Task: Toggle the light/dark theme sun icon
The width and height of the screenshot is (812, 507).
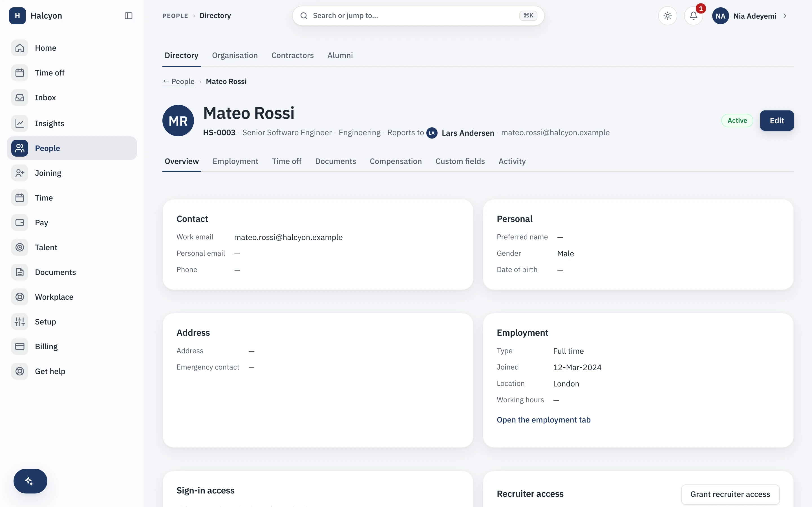Action: pos(667,16)
